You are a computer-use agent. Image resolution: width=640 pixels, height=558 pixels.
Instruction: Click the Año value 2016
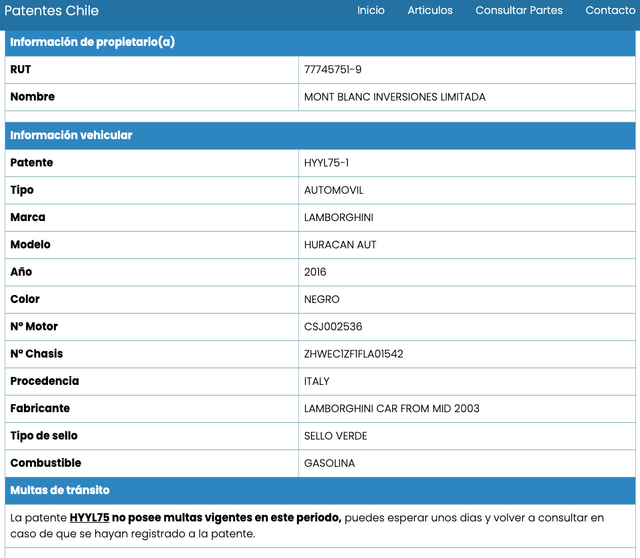[x=315, y=272]
